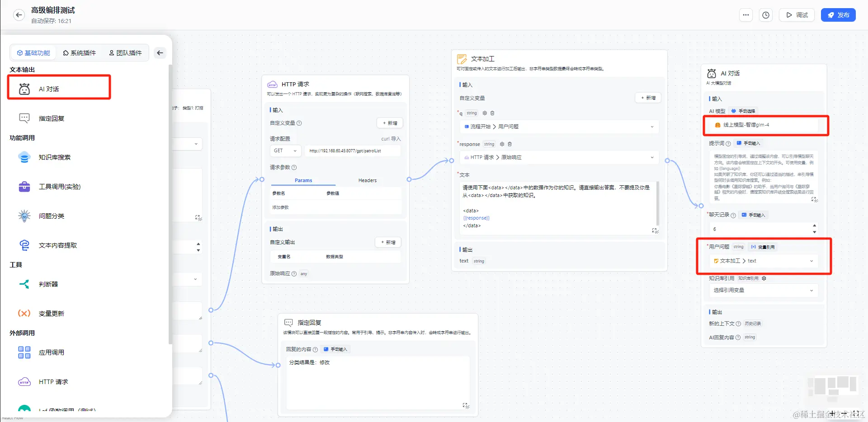Click the 分类结果是：修改 reply text area

[x=378, y=383]
